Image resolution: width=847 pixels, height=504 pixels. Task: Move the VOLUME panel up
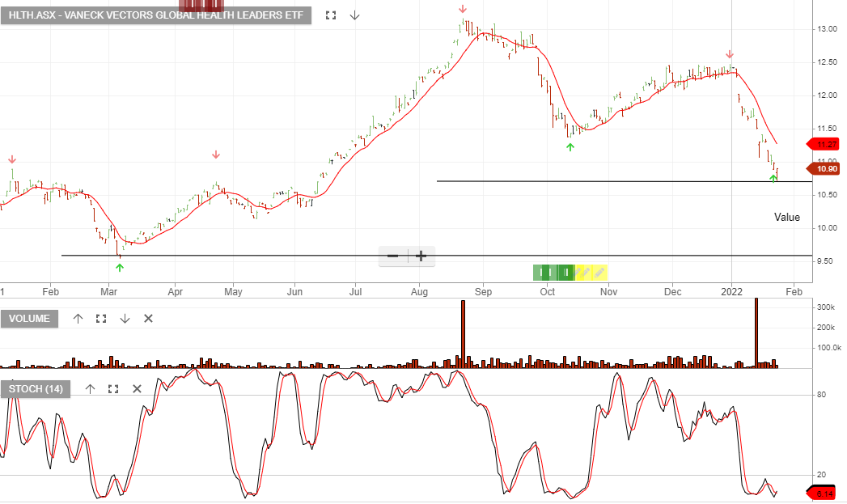tap(78, 319)
